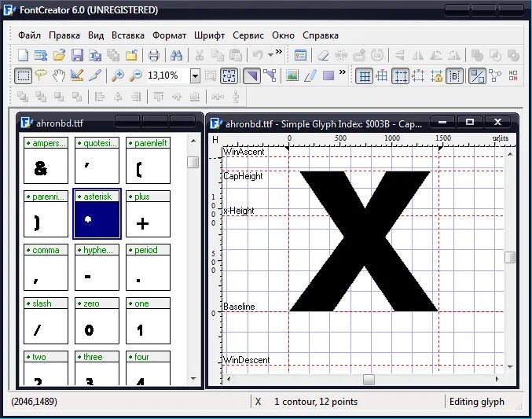Toggle fill outline preview mode
This screenshot has height=419, width=532.
pos(477,75)
